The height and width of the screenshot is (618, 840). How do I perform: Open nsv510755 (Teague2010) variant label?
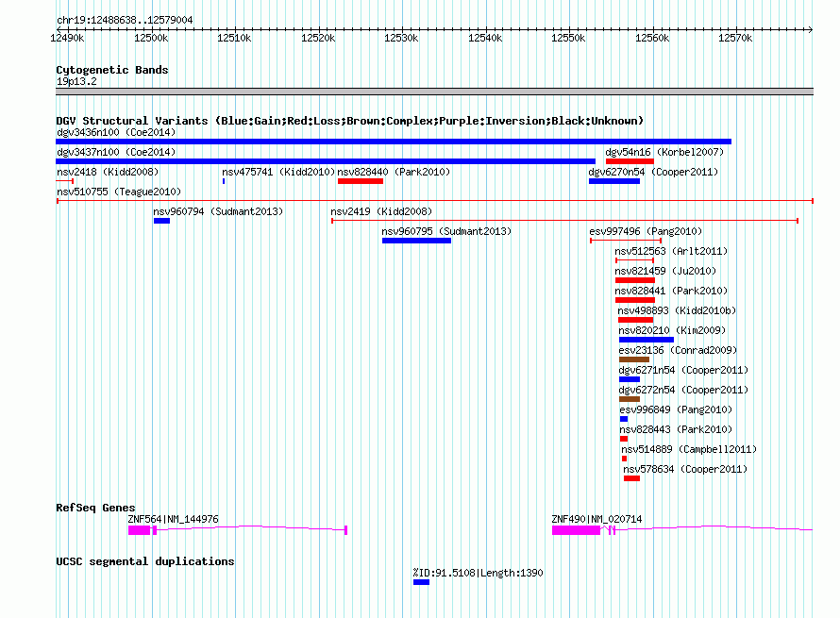pyautogui.click(x=119, y=192)
